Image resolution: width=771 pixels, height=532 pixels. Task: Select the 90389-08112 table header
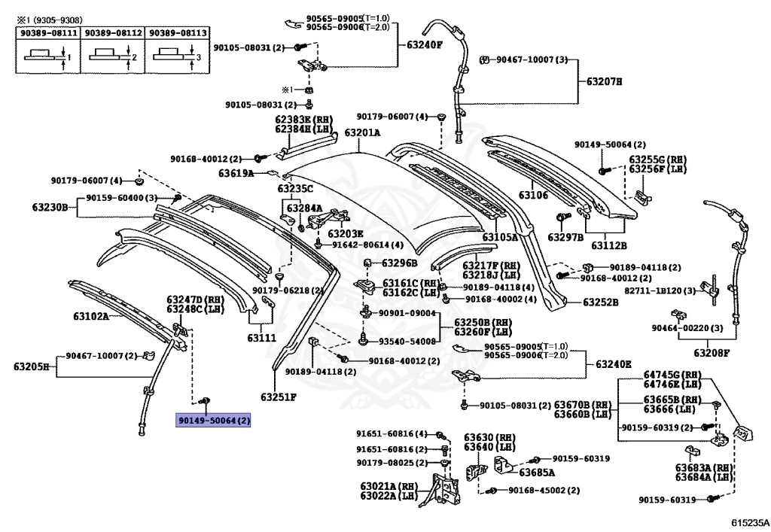114,33
